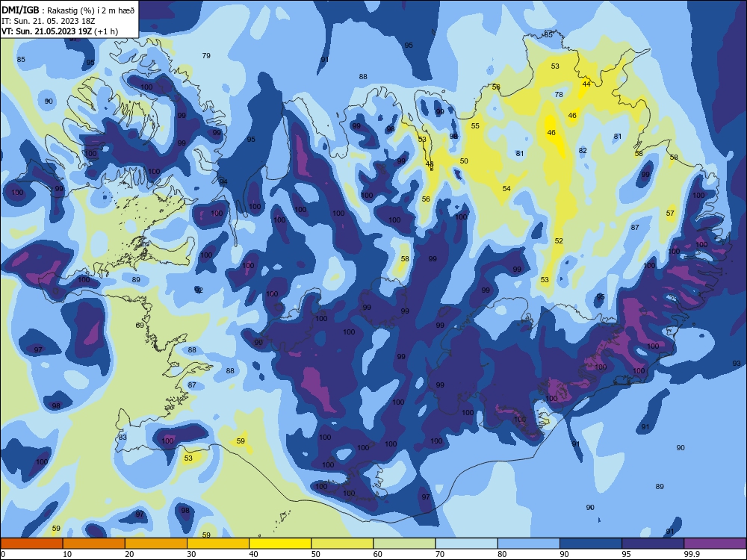Click the title 'DMI/IGB : Rakastig (%) í 2 m hæð'

68,10
